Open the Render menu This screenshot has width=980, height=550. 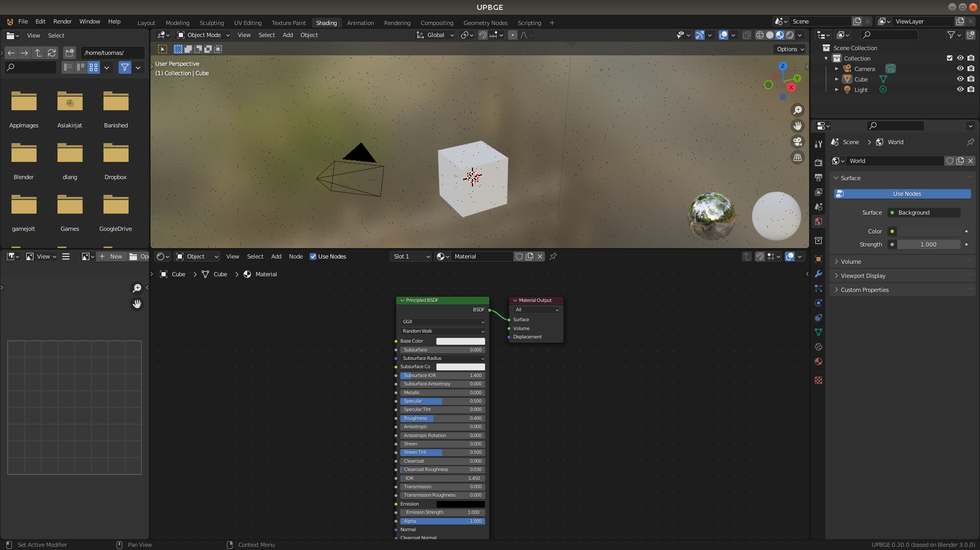[x=62, y=21]
